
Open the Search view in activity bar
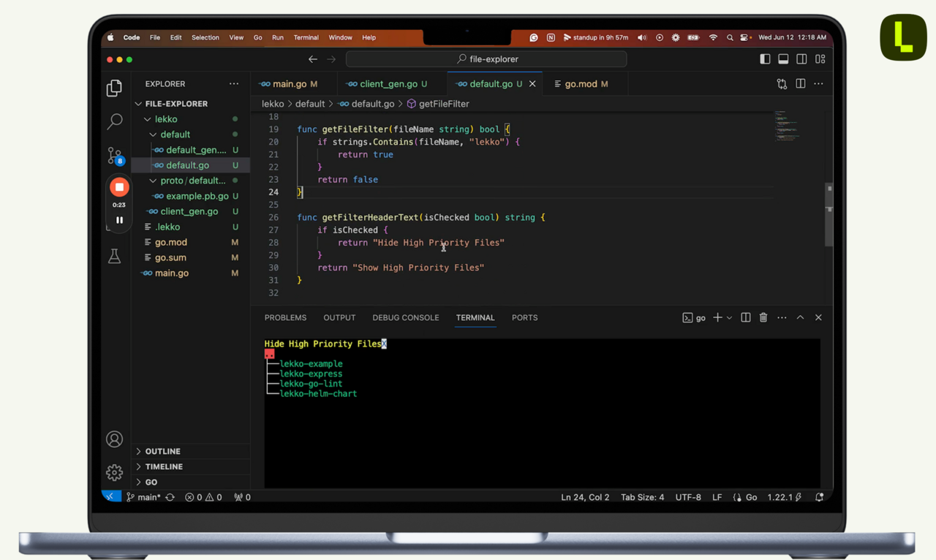114,121
